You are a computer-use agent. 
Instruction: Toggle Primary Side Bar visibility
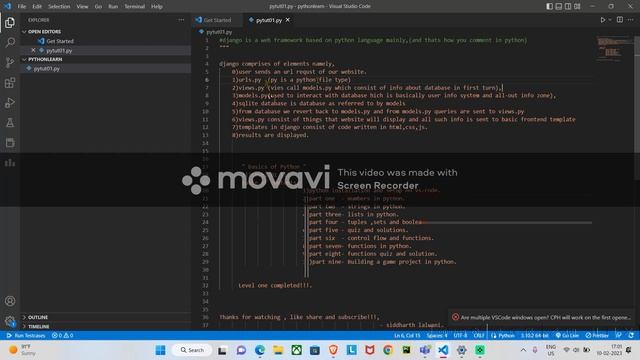[549, 7]
